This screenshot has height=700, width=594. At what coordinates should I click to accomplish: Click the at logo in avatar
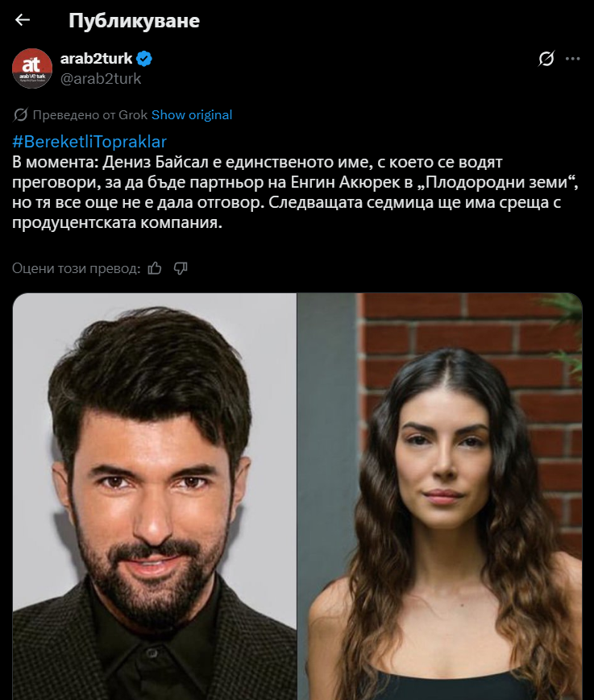[31, 64]
